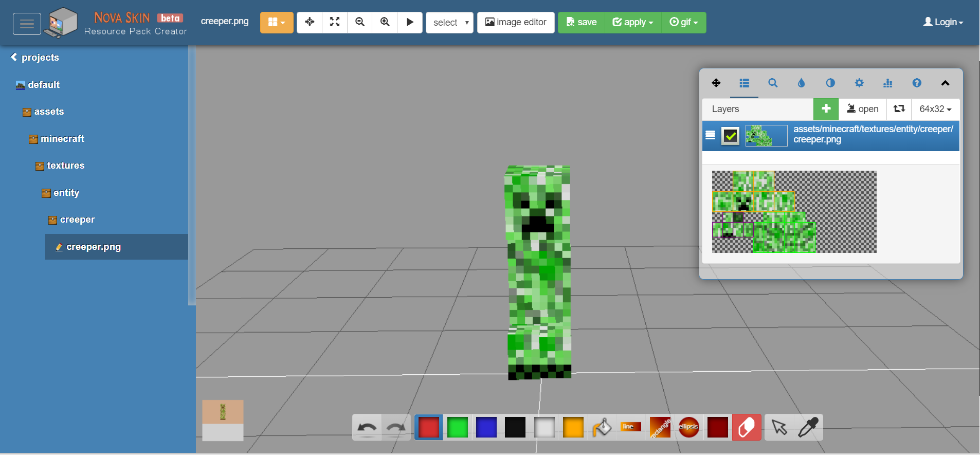Select the ellipsis tool
The height and width of the screenshot is (455, 980).
point(688,427)
